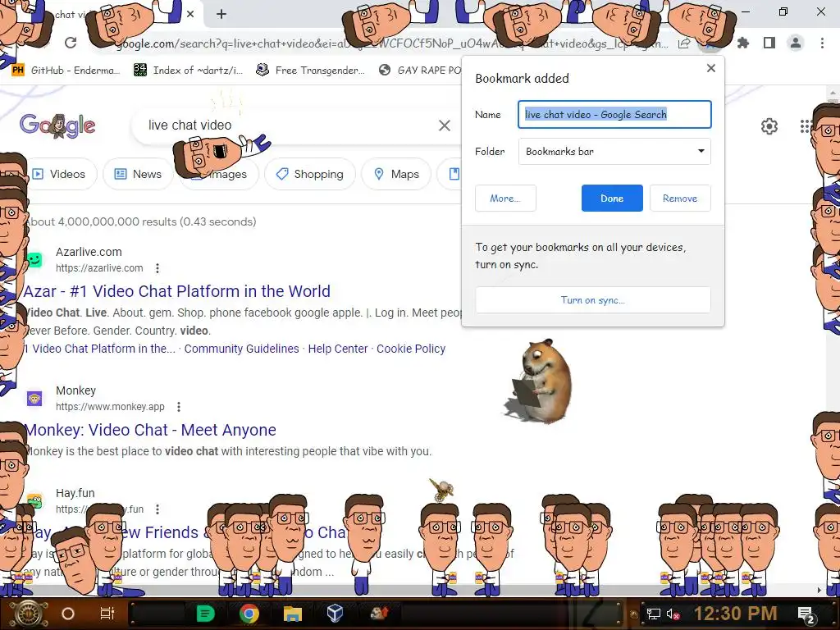
Task: Click Turn on sync...
Action: [x=593, y=300]
